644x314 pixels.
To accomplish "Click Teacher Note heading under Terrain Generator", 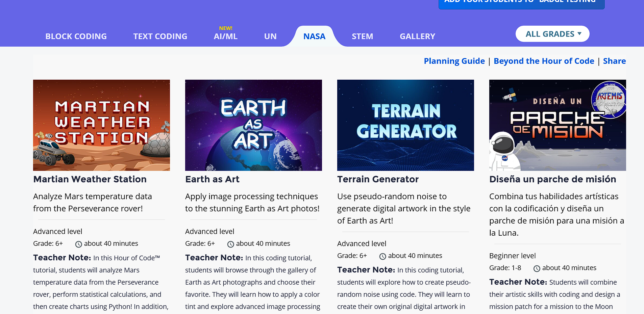I will (366, 270).
